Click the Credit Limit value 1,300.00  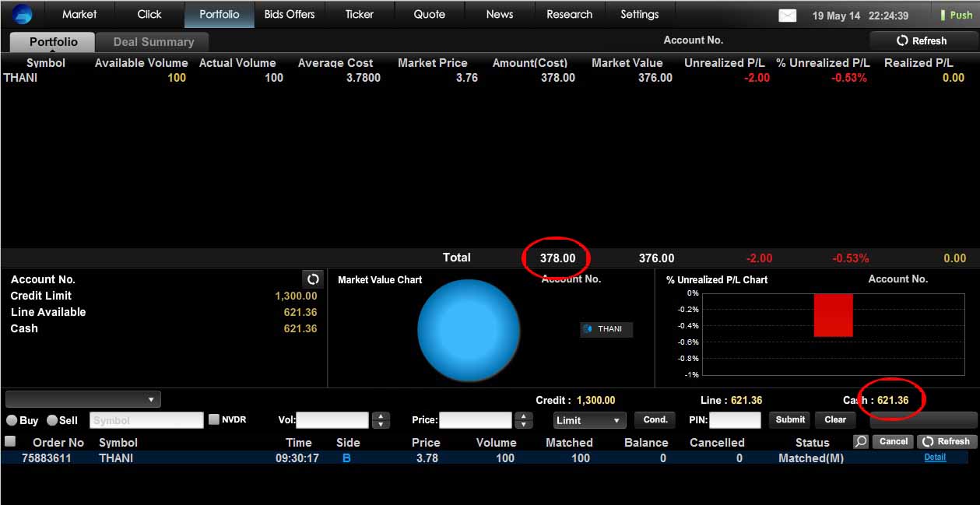coord(296,296)
